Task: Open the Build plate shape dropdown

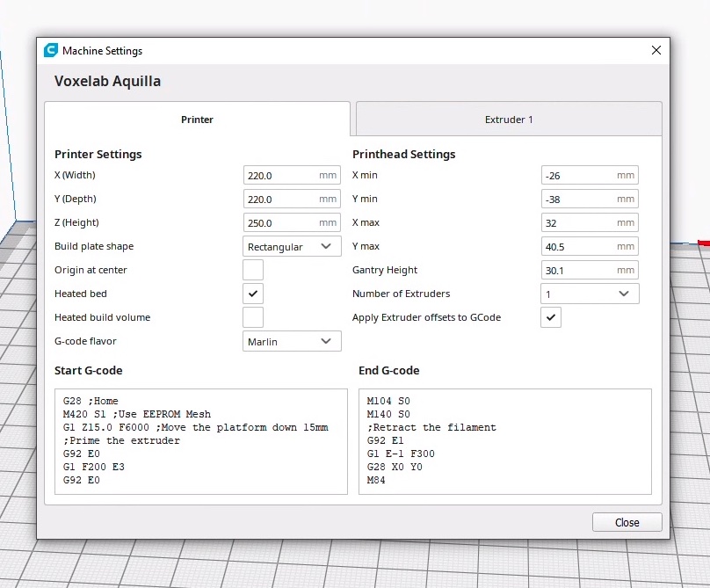Action: [292, 246]
